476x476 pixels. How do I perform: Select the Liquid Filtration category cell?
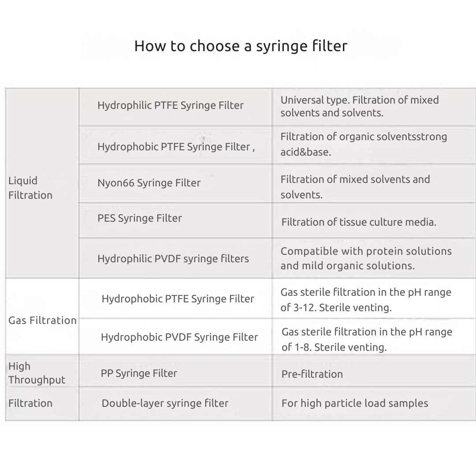click(30, 188)
